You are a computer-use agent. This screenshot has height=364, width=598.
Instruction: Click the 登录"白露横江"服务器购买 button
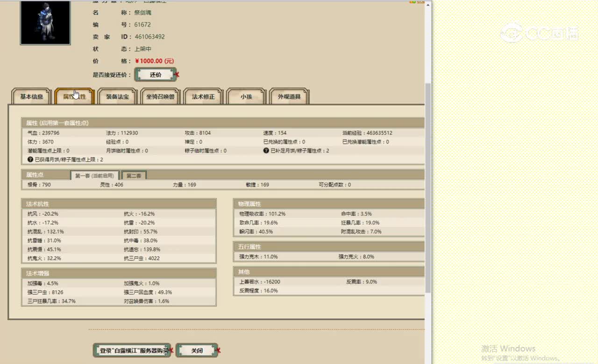132,350
